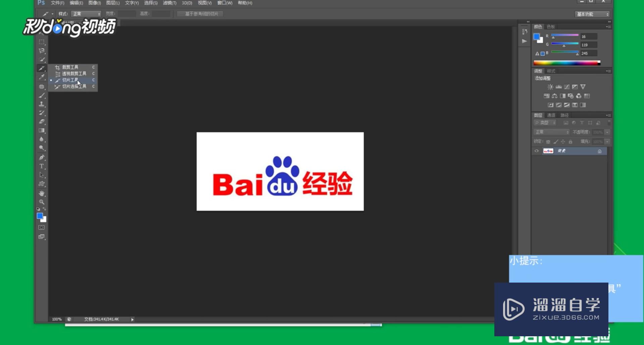Open the 滤镜(T) menu

coord(169,3)
